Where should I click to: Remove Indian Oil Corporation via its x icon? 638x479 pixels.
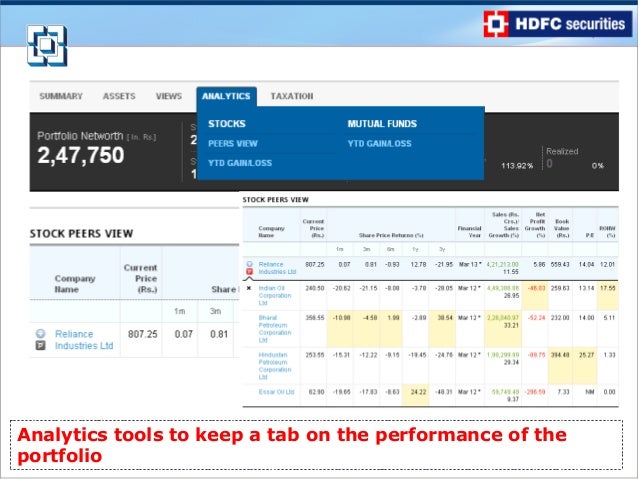(249, 288)
